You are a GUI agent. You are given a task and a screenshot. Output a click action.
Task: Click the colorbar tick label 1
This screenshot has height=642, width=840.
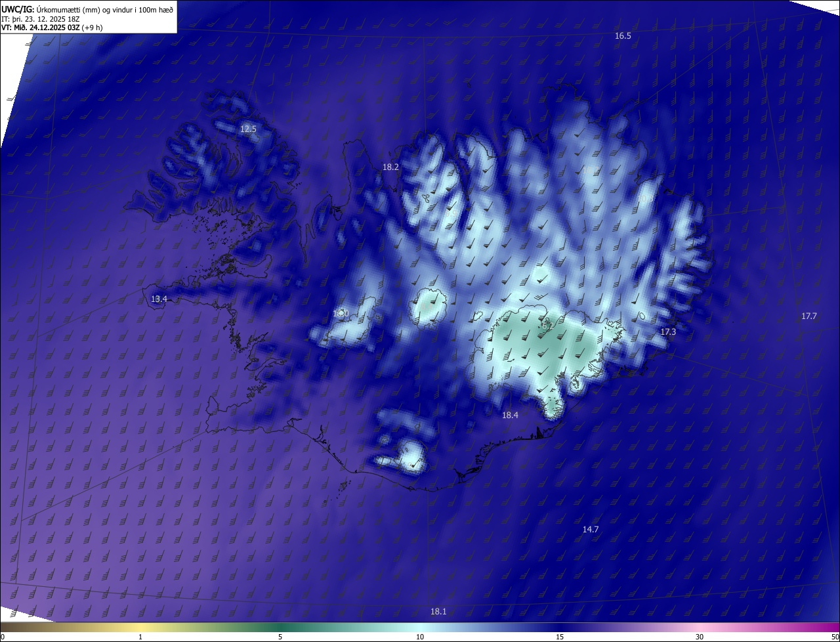click(x=141, y=637)
